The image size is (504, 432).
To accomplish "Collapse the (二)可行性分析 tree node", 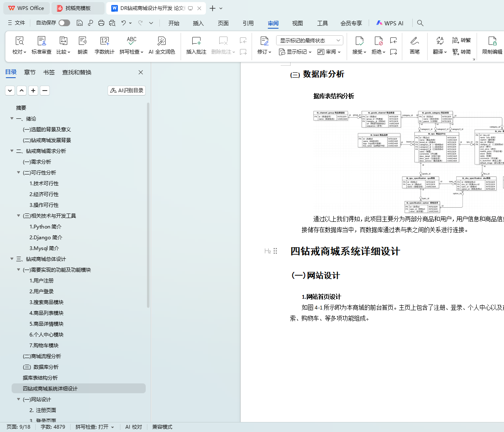I will click(x=19, y=173).
